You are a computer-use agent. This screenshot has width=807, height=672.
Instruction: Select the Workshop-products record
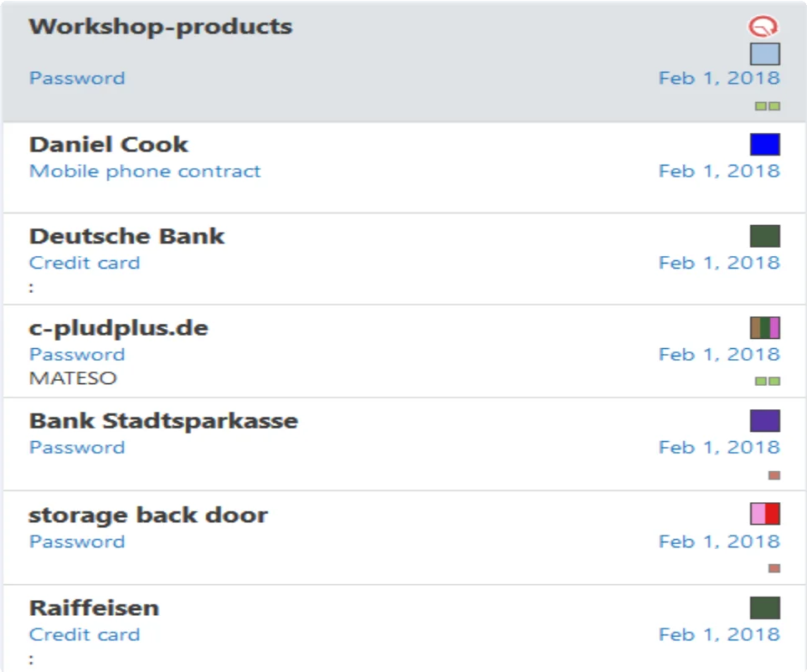pos(403,62)
